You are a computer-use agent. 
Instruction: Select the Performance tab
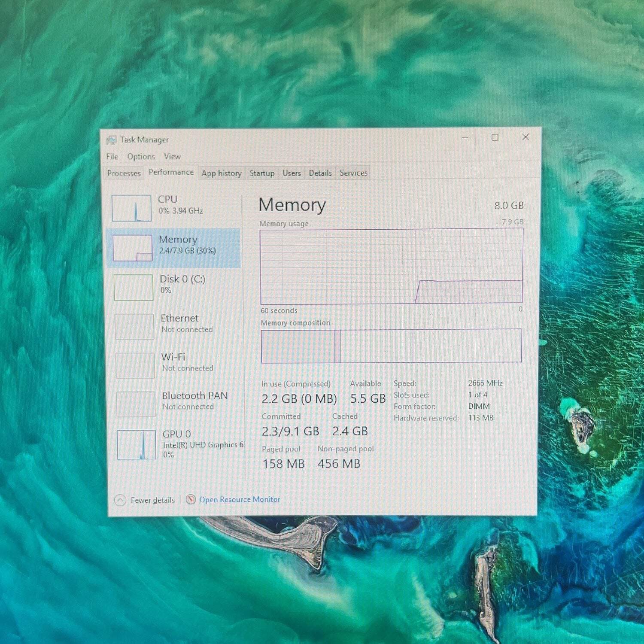[171, 172]
